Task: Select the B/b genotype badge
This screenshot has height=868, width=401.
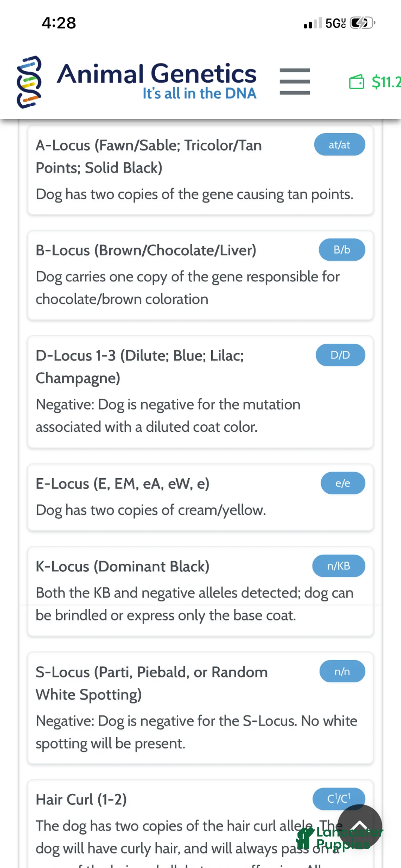Action: pyautogui.click(x=342, y=249)
